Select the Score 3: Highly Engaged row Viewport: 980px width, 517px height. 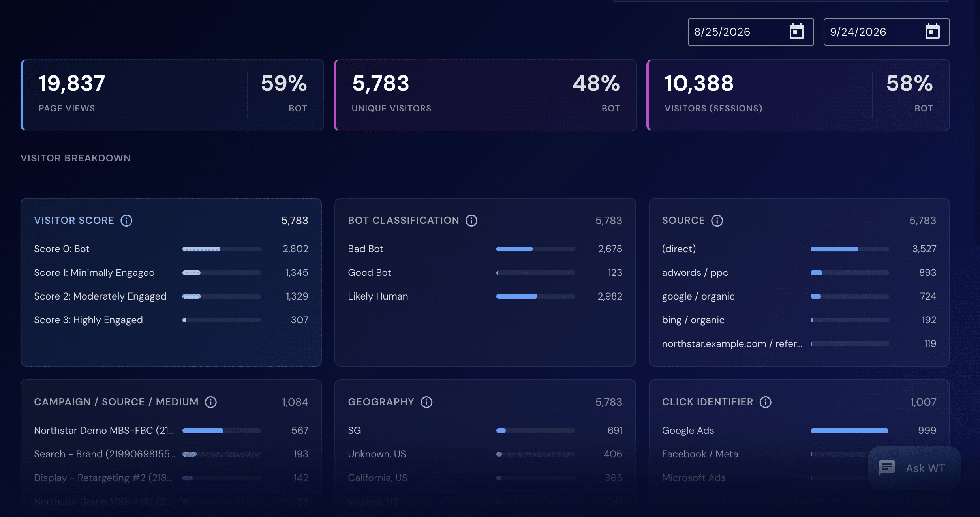tap(171, 320)
